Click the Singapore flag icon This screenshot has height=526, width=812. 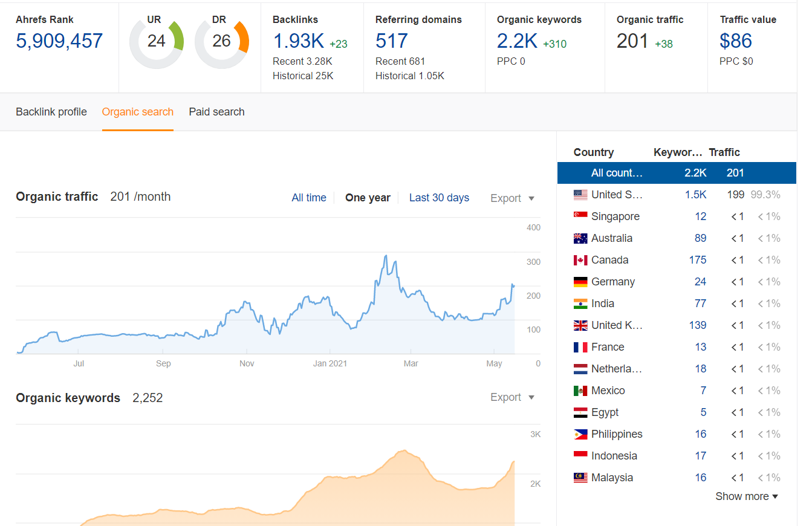[x=580, y=216]
